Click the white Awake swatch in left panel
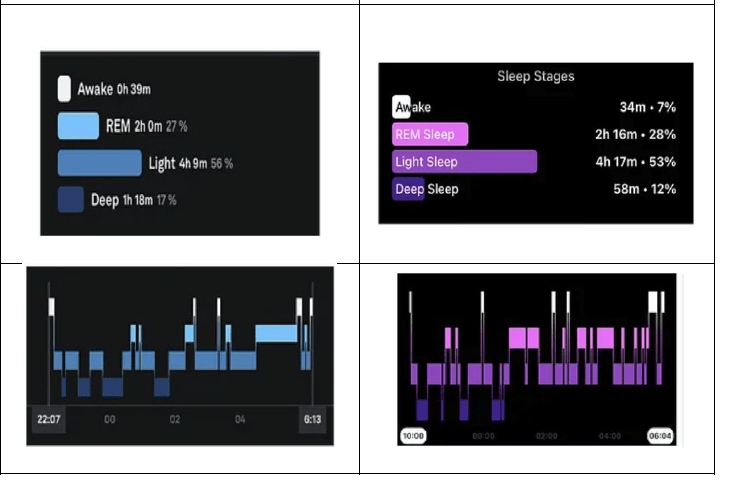 click(64, 89)
